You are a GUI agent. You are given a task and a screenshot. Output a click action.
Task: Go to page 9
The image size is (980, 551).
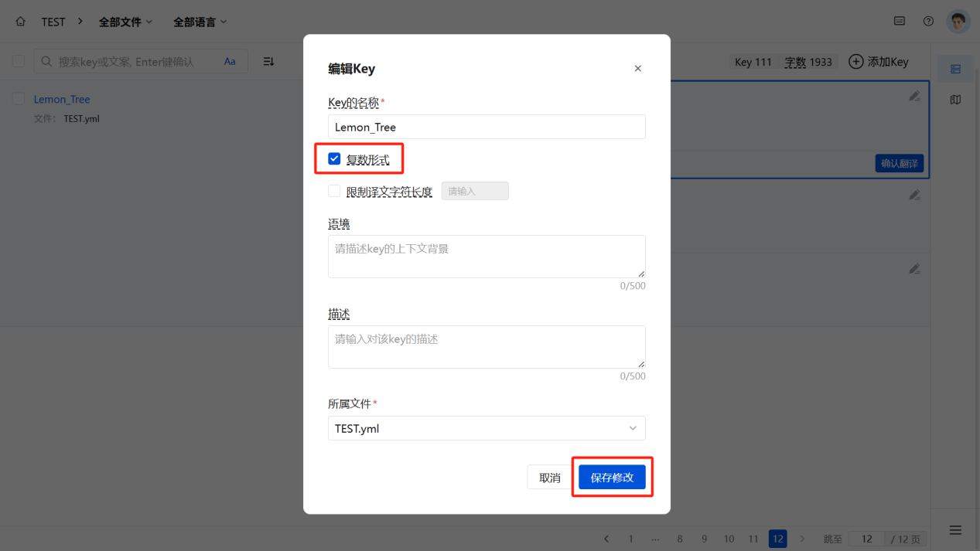point(704,539)
